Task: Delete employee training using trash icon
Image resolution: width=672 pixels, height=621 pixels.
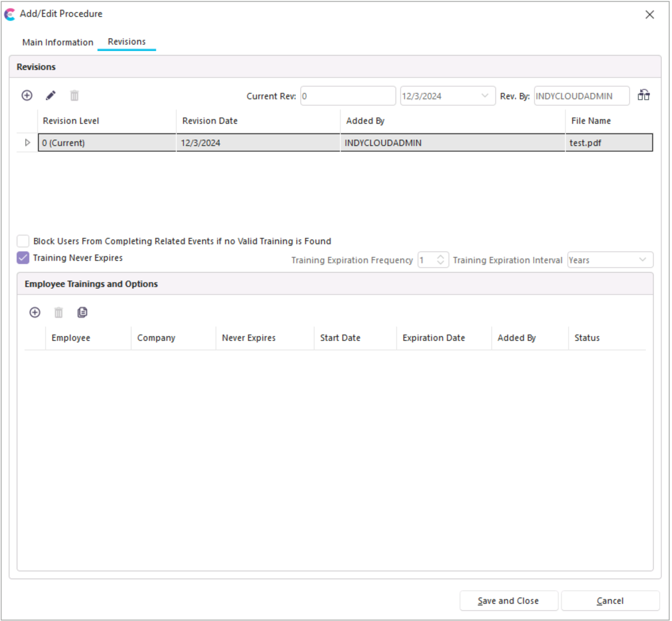Action: tap(59, 313)
